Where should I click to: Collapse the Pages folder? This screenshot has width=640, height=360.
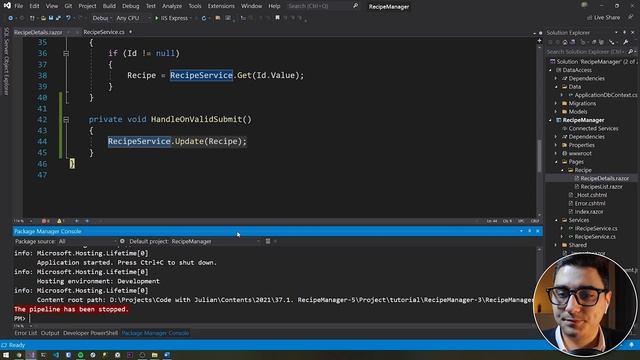tap(556, 162)
